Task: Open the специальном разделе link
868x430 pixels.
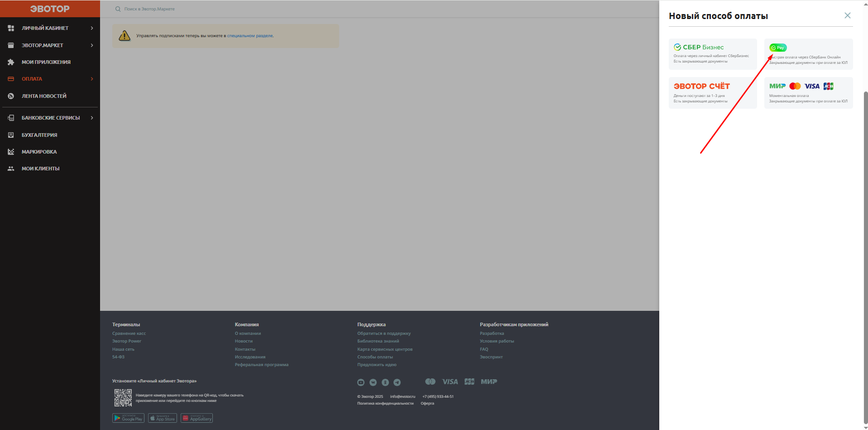Action: point(250,36)
